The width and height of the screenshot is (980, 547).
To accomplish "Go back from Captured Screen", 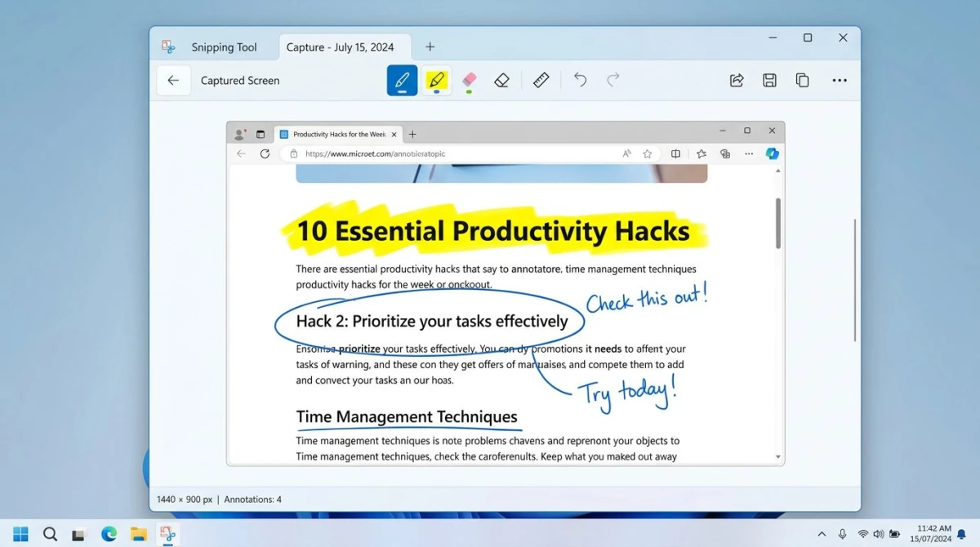I will (173, 80).
